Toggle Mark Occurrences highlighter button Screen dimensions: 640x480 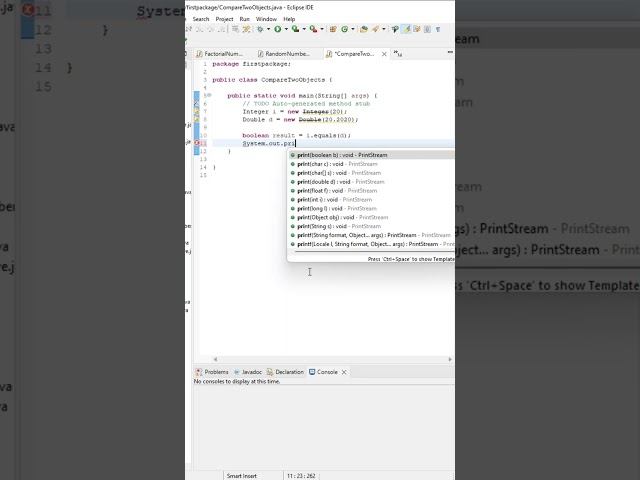point(406,29)
